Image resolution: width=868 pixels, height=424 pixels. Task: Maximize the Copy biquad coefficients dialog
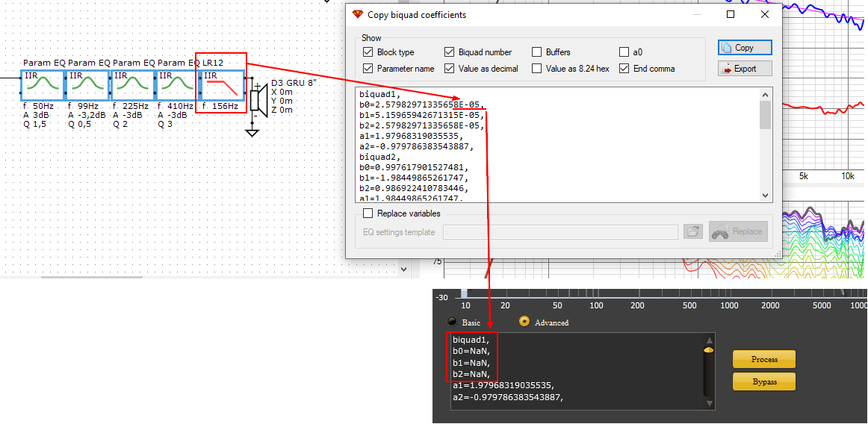tap(731, 15)
